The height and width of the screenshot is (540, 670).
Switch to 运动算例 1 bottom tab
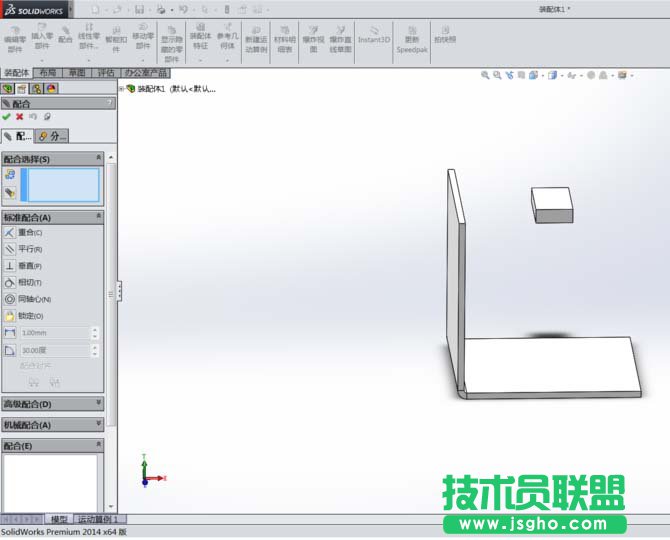pos(101,519)
